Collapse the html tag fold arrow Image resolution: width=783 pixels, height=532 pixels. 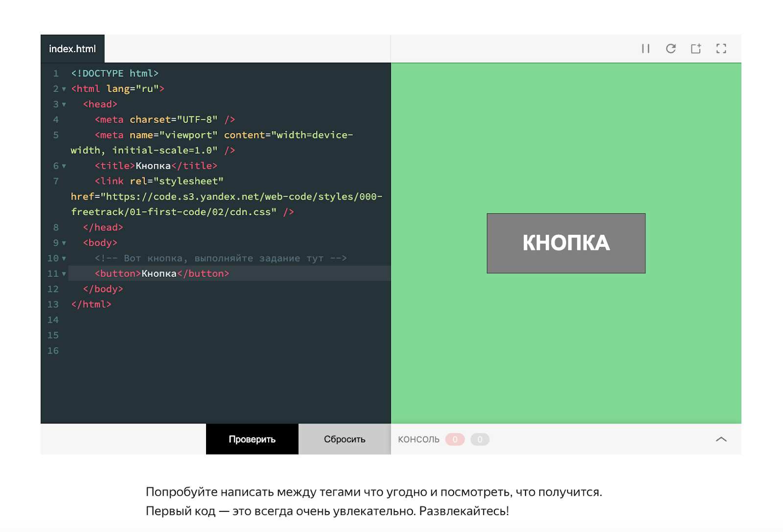(x=64, y=89)
